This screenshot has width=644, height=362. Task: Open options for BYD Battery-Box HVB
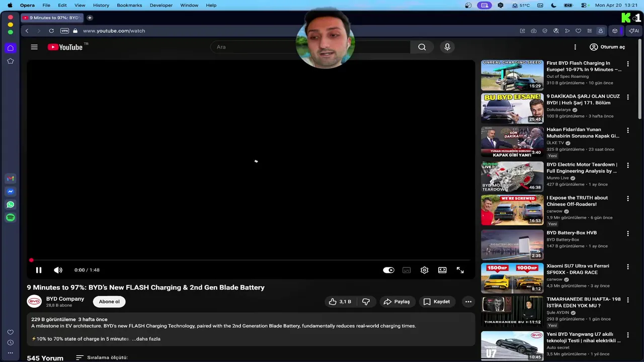coord(627,234)
